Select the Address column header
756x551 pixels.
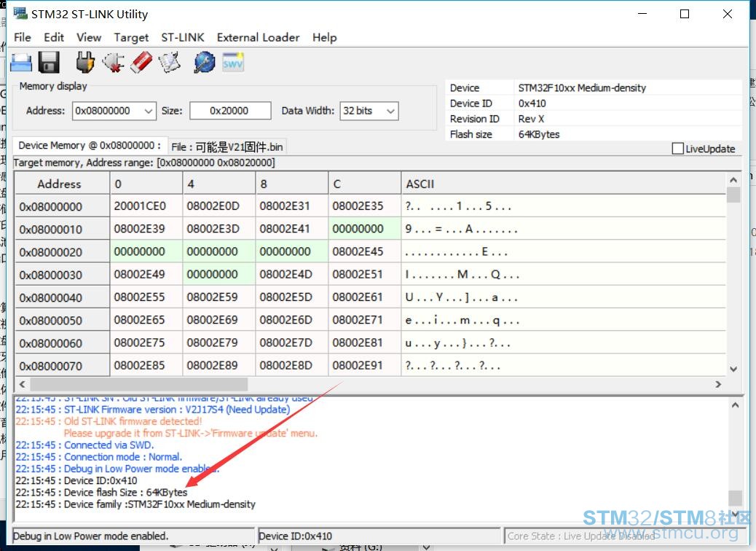(62, 184)
